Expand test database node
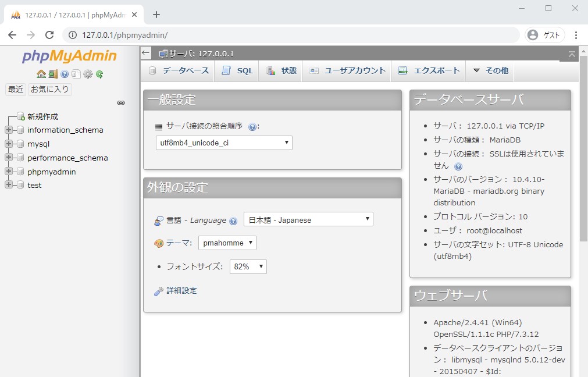 pyautogui.click(x=9, y=184)
